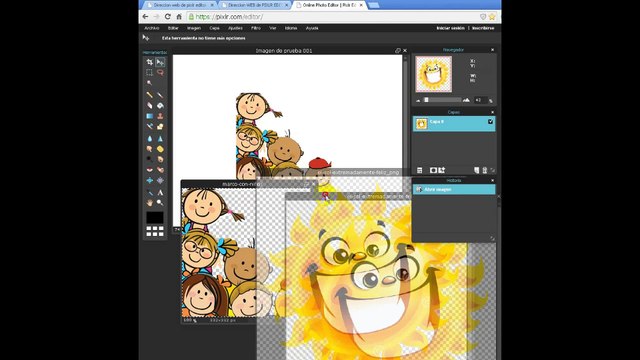The width and height of the screenshot is (640, 360).
Task: Select the Type text tool
Action: tap(160, 192)
